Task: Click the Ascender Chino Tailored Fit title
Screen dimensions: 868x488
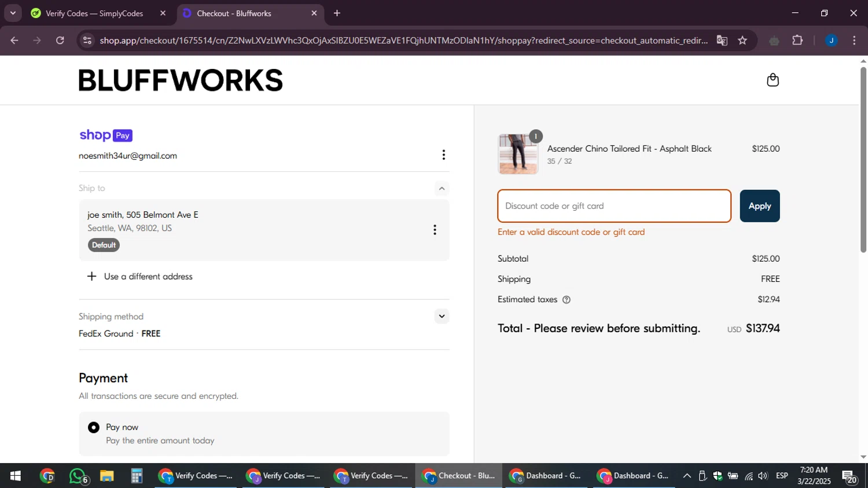Action: click(629, 149)
